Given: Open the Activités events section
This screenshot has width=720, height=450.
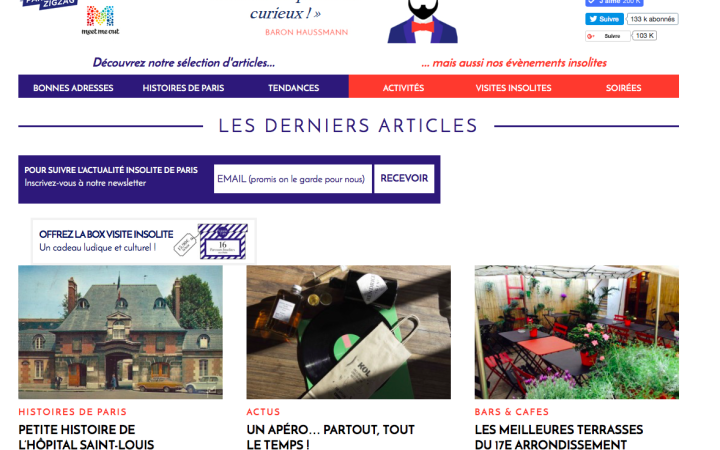Looking at the screenshot, I should coord(404,88).
